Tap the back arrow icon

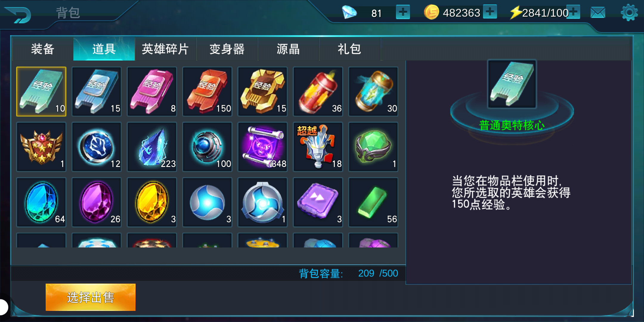click(x=18, y=15)
